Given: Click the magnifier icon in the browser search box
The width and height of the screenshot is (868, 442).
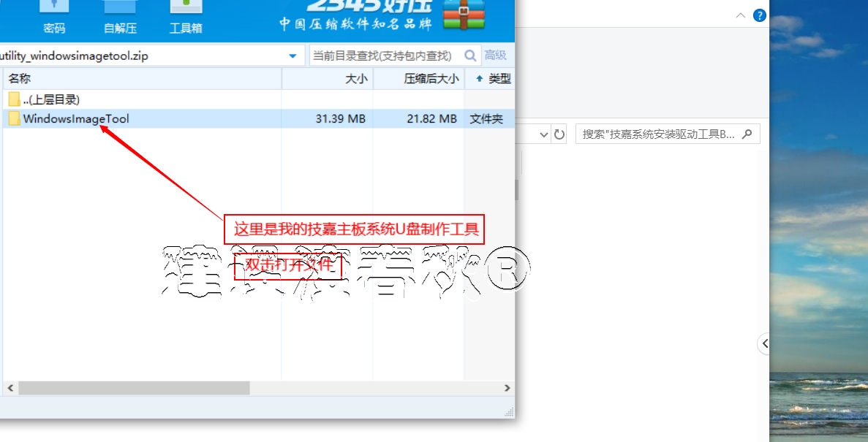Looking at the screenshot, I should coord(747,134).
